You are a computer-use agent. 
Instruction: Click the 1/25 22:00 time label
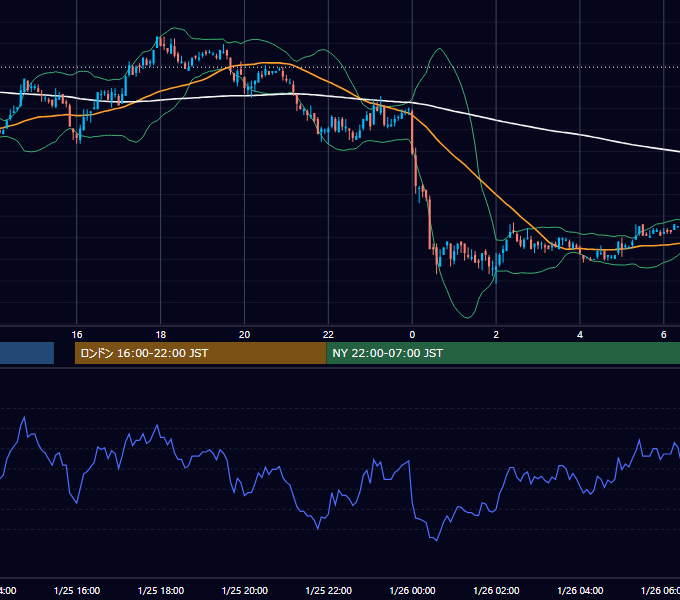[x=329, y=590]
